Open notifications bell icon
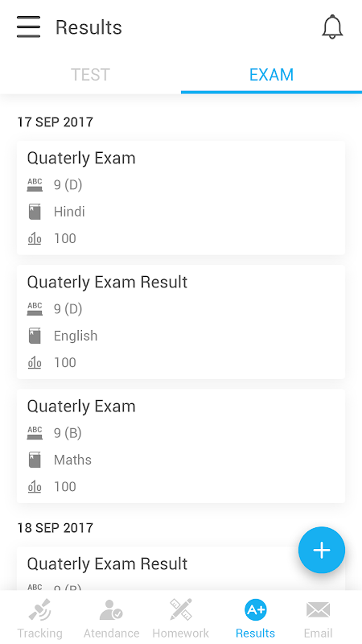 click(332, 27)
